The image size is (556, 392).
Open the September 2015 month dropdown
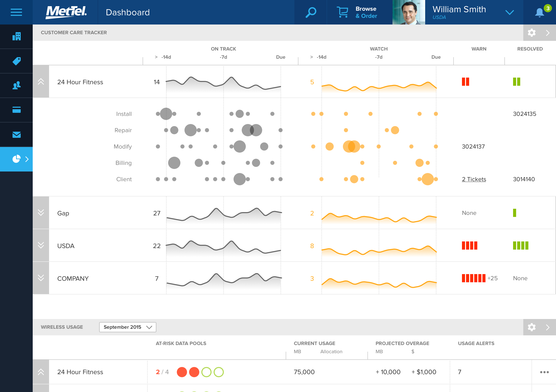click(x=128, y=327)
